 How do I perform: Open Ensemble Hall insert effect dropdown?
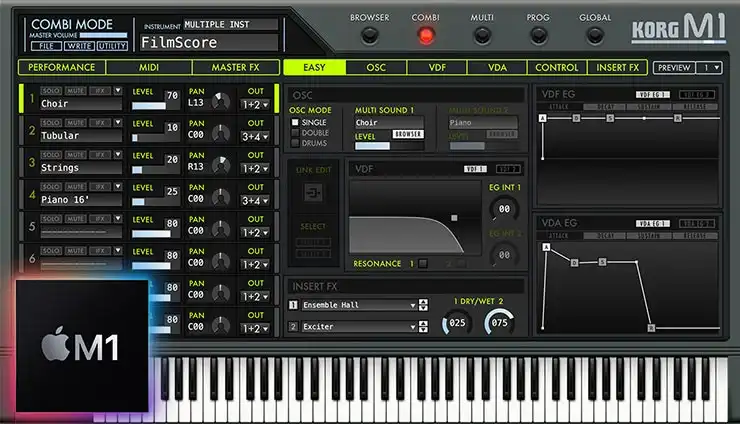click(x=359, y=305)
